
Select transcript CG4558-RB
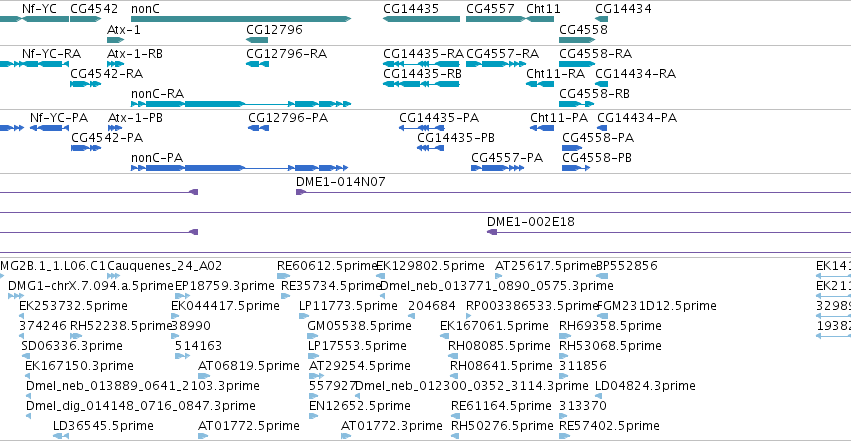(x=577, y=104)
